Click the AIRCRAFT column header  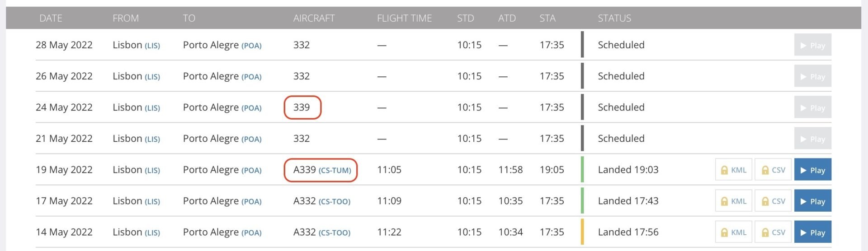pyautogui.click(x=314, y=18)
